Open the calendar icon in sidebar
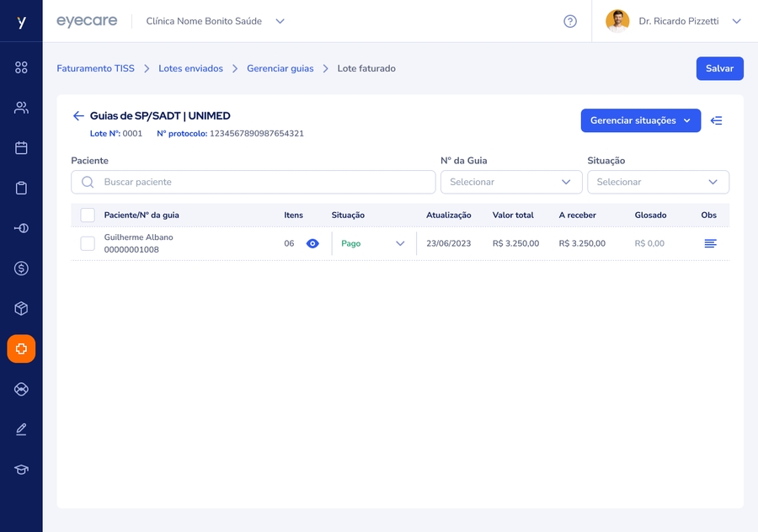The height and width of the screenshot is (532, 758). click(x=21, y=148)
